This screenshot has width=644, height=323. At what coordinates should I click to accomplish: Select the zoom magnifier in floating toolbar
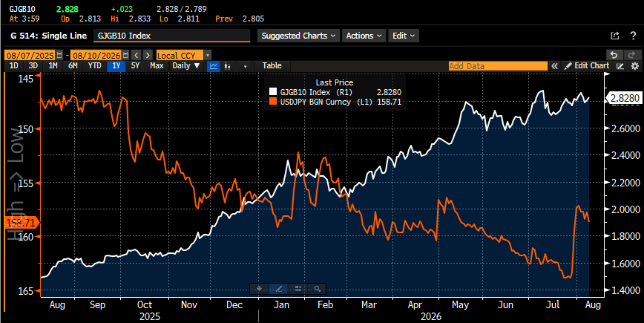click(x=317, y=289)
